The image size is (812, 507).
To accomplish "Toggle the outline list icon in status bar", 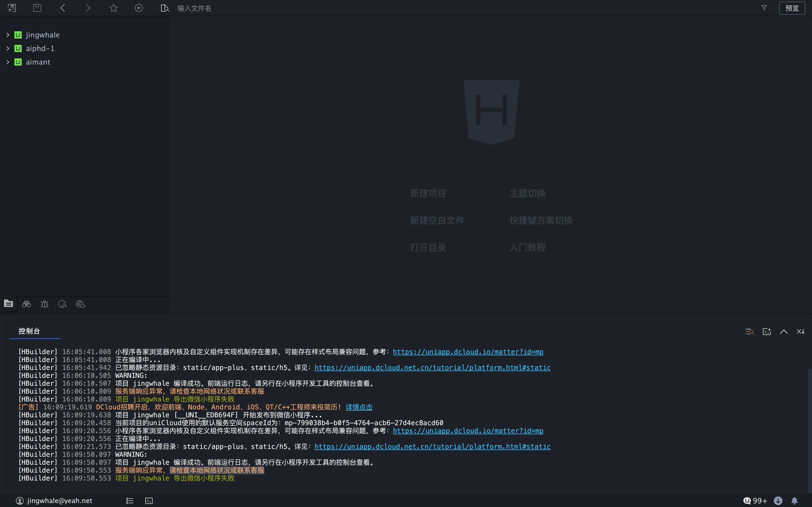I will click(130, 501).
